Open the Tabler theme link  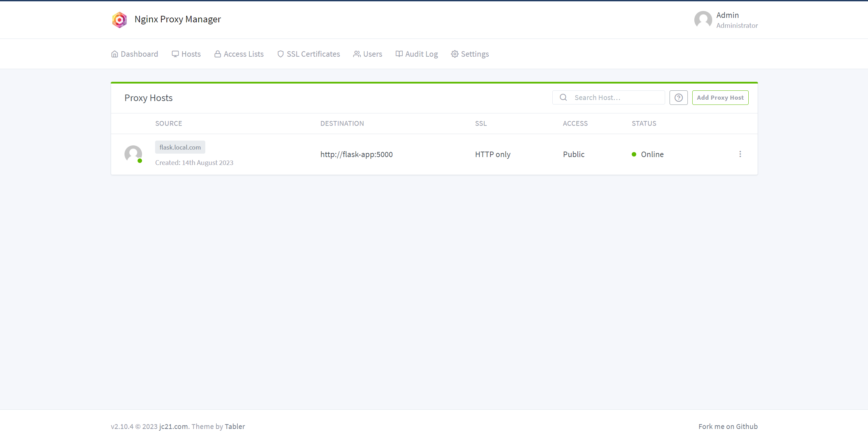[x=235, y=426]
